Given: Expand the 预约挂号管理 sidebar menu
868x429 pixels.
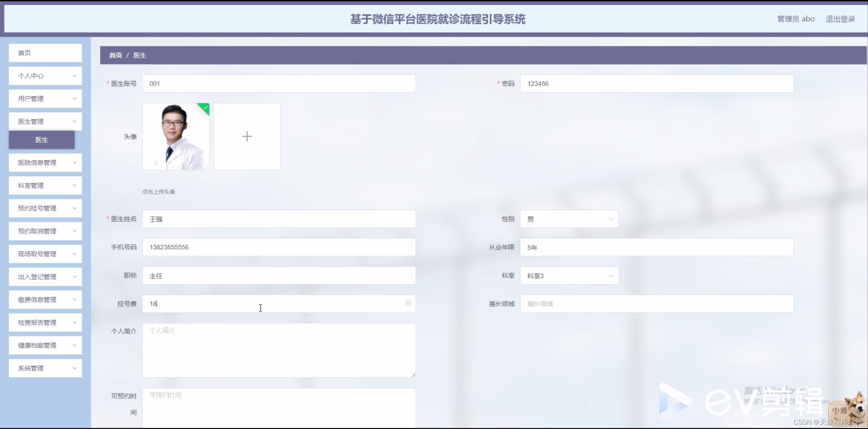Looking at the screenshot, I should pyautogui.click(x=45, y=208).
